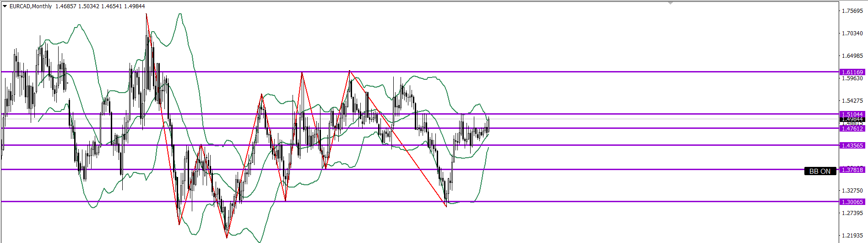The height and width of the screenshot is (243, 868).
Task: Click the 1.54275 price scale tick
Action: pyautogui.click(x=852, y=101)
